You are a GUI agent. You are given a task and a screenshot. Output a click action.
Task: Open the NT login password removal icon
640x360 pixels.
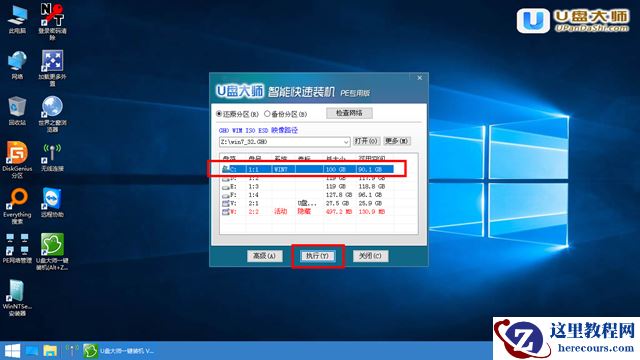(52, 21)
